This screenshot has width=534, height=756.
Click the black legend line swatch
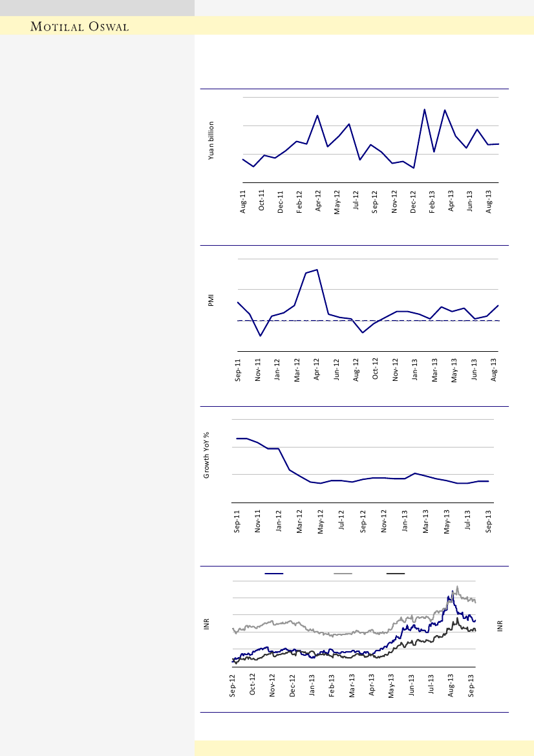pyautogui.click(x=396, y=574)
